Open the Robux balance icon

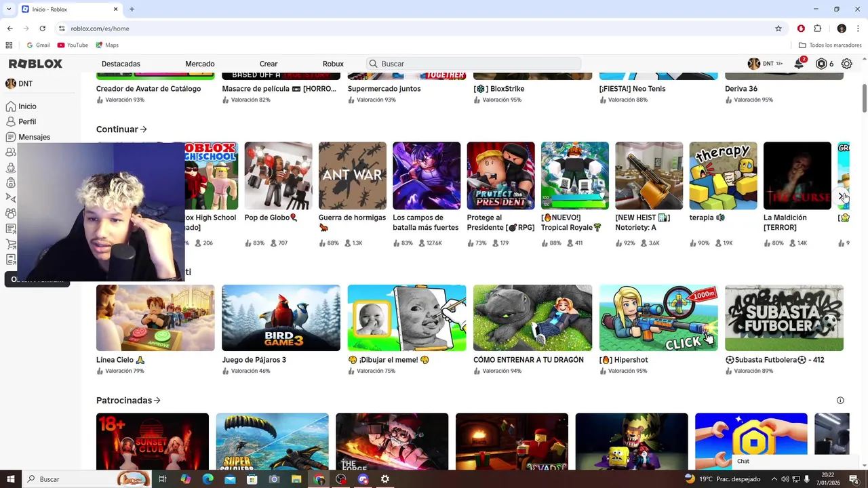click(x=821, y=64)
